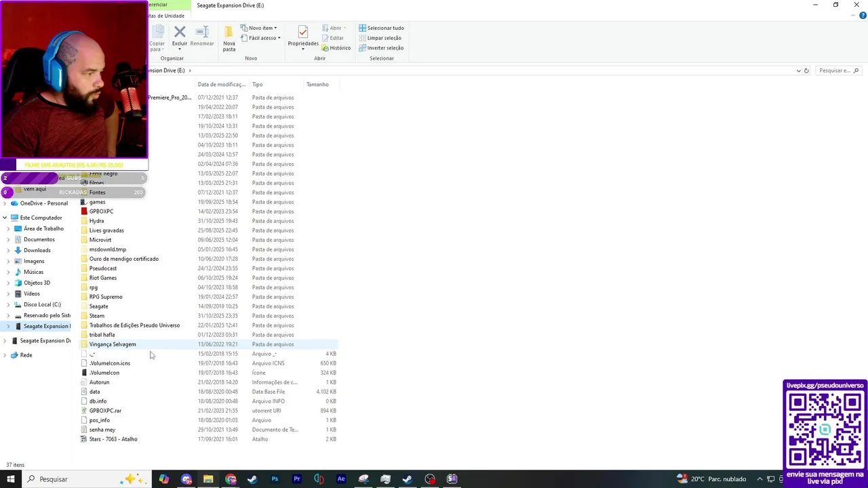The height and width of the screenshot is (488, 868).
Task: Select the db.info file
Action: 98,401
